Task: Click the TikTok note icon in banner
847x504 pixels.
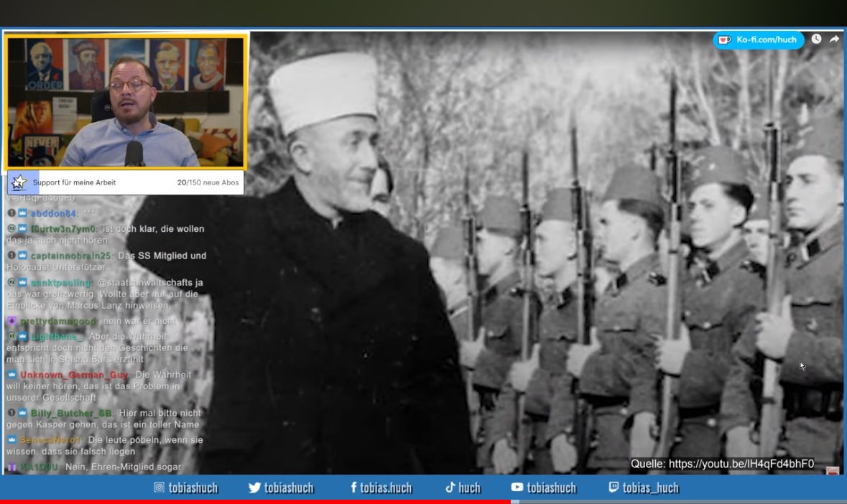Action: coord(450,487)
